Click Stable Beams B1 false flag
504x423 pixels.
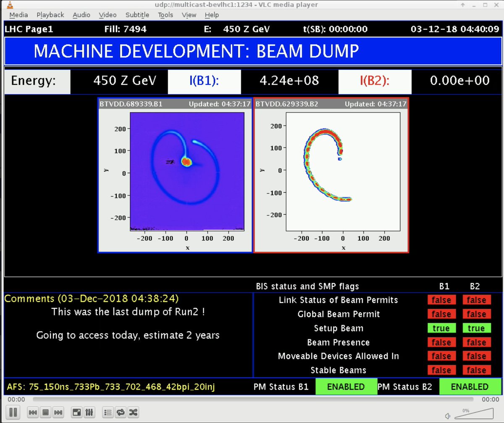(441, 370)
